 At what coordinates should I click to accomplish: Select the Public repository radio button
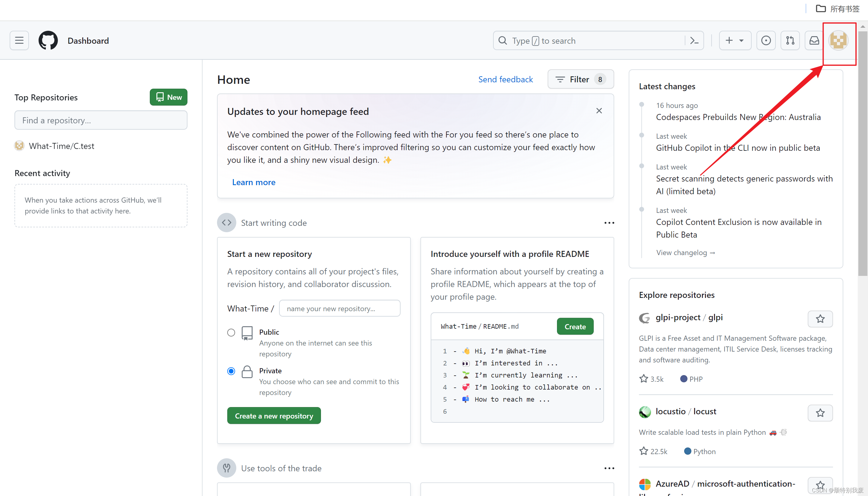pos(231,333)
